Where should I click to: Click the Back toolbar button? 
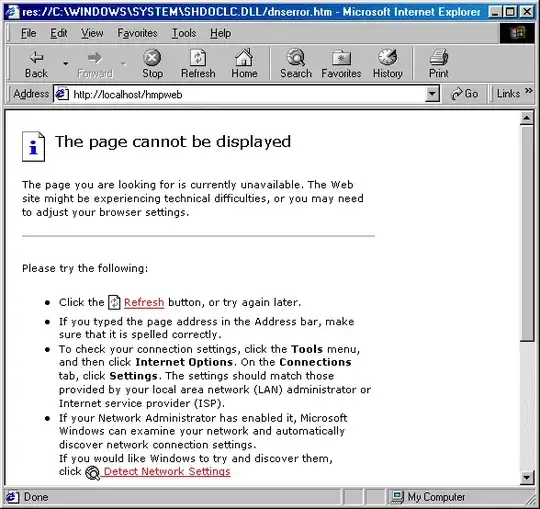point(37,64)
